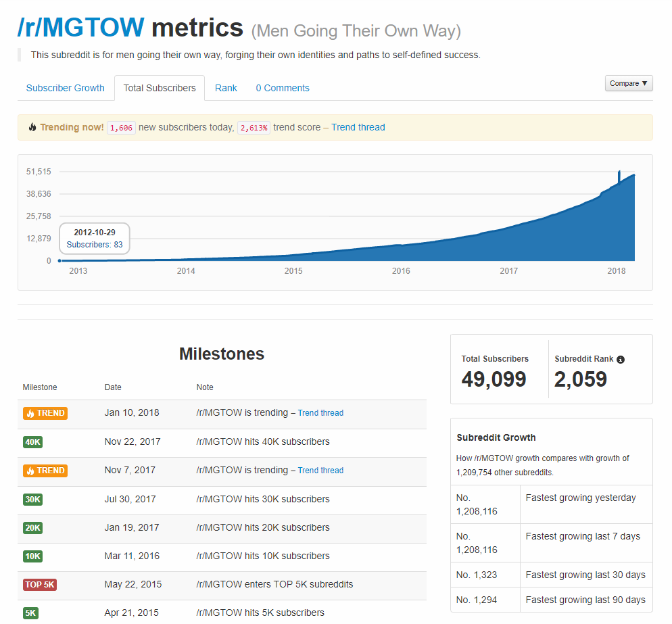Switch to the Subscriber Growth tab
Image resolution: width=672 pixels, height=624 pixels.
65,88
